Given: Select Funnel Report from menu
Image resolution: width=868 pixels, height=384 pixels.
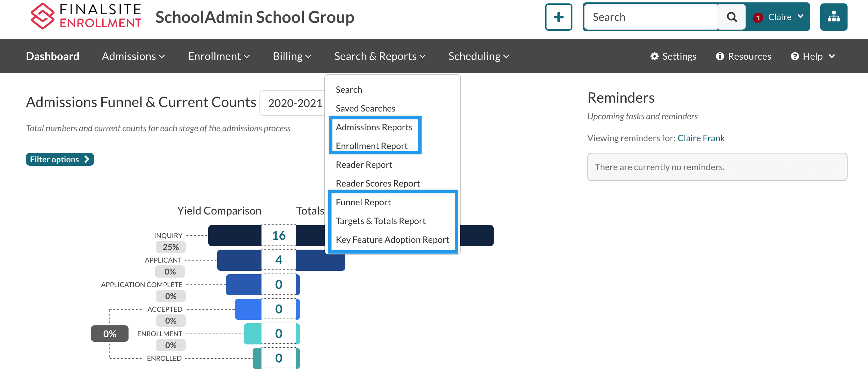Looking at the screenshot, I should (363, 202).
